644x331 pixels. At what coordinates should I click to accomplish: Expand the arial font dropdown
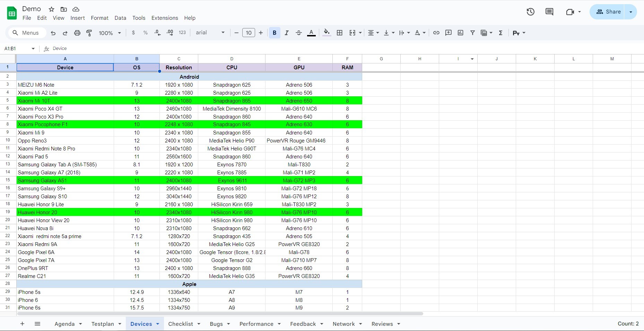[210, 33]
